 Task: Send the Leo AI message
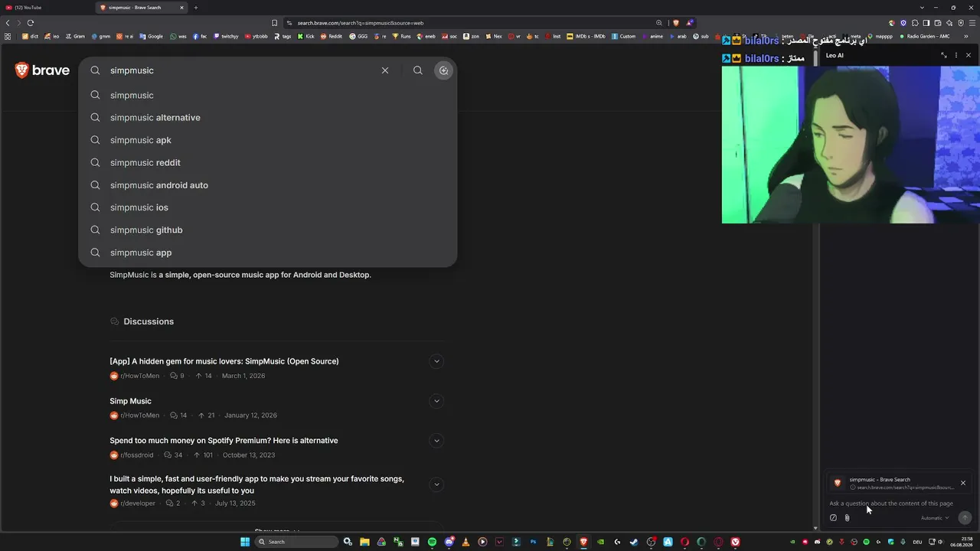[965, 518]
